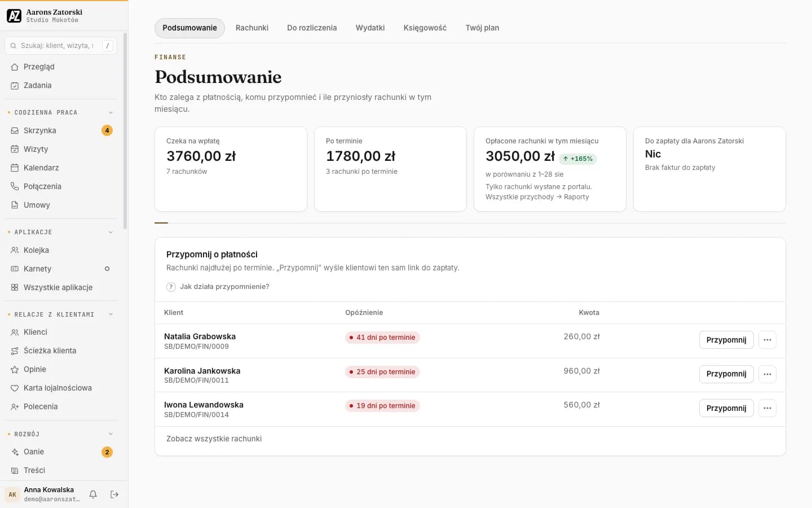This screenshot has height=508, width=812.
Task: Click the 41 dni po terminie badge
Action: [382, 338]
